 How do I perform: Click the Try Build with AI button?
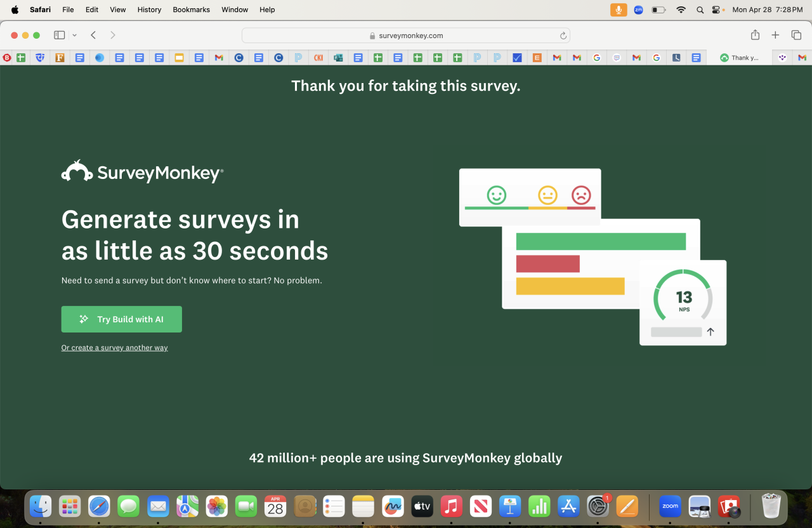tap(122, 319)
